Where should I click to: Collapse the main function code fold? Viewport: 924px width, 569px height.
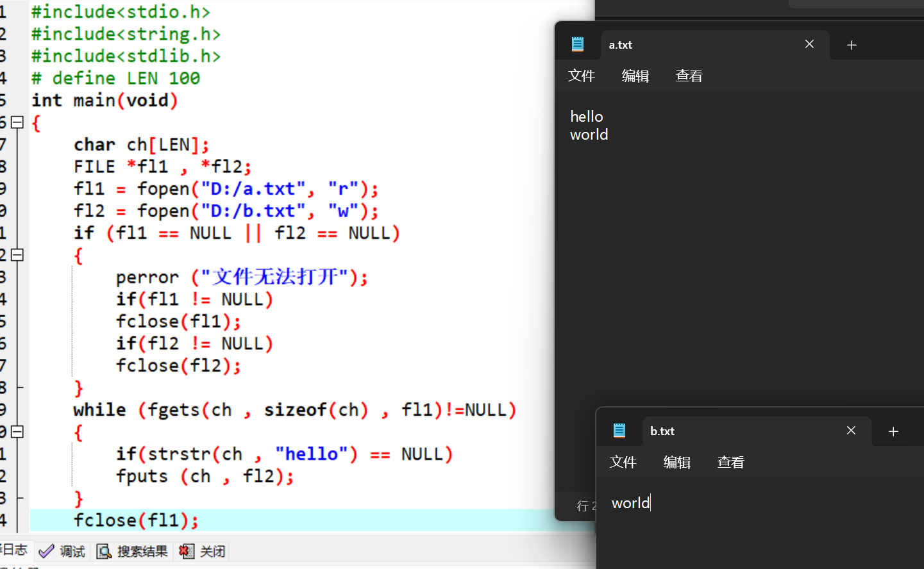pos(17,122)
